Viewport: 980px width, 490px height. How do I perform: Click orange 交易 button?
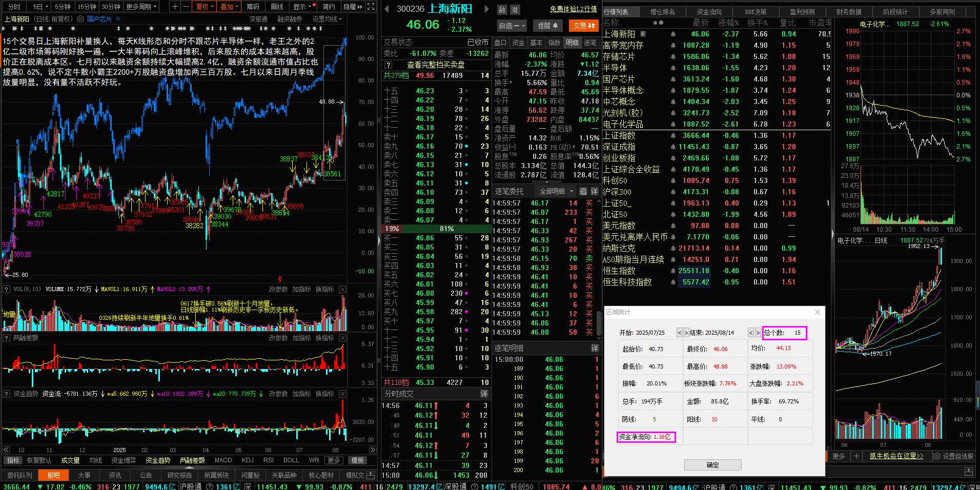coord(584,25)
